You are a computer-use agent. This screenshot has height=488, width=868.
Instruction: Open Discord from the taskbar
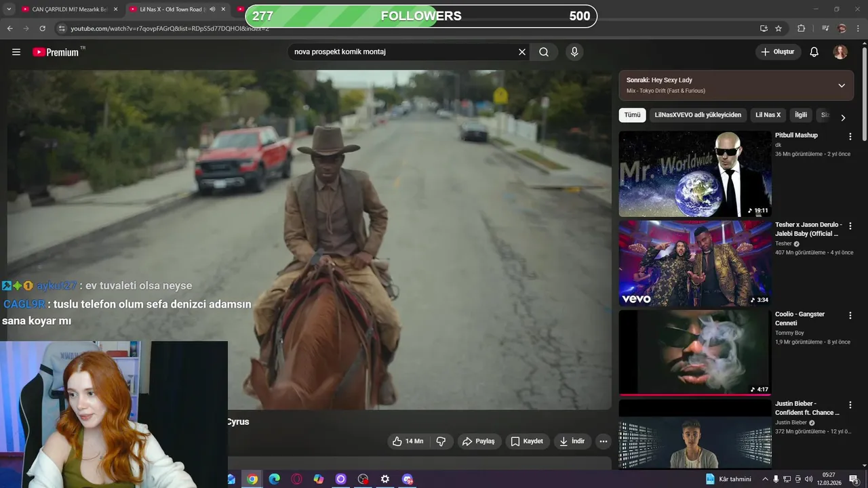click(x=408, y=479)
